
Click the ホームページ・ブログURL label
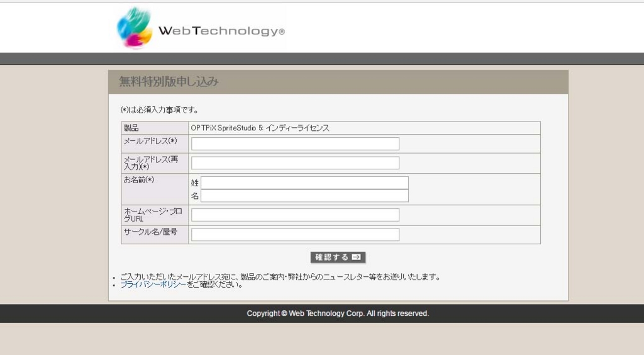(153, 215)
